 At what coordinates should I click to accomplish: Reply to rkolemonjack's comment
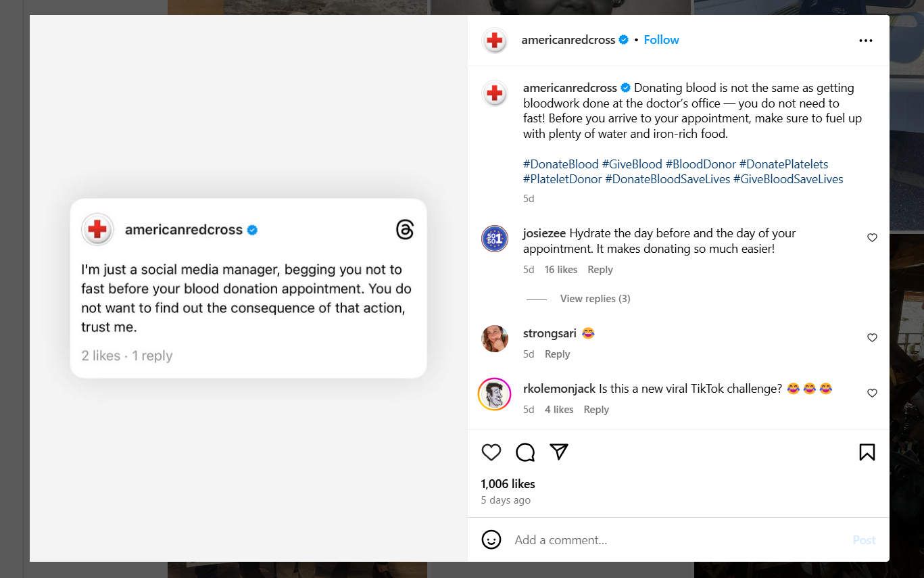tap(596, 410)
